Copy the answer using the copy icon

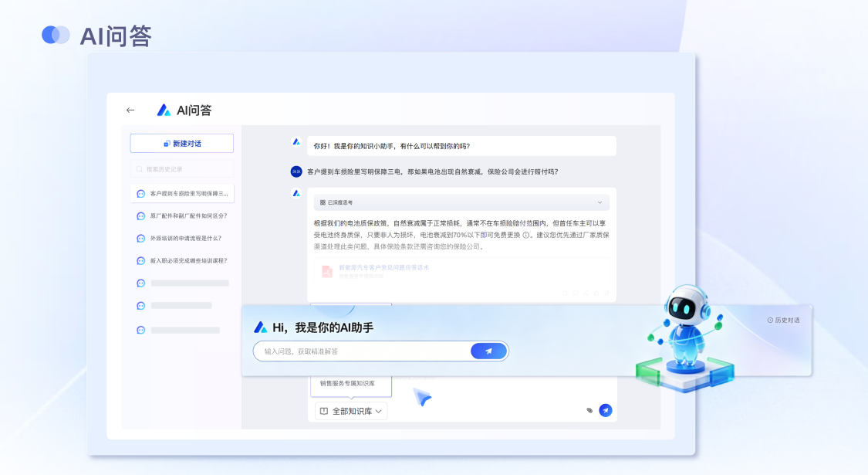(576, 293)
